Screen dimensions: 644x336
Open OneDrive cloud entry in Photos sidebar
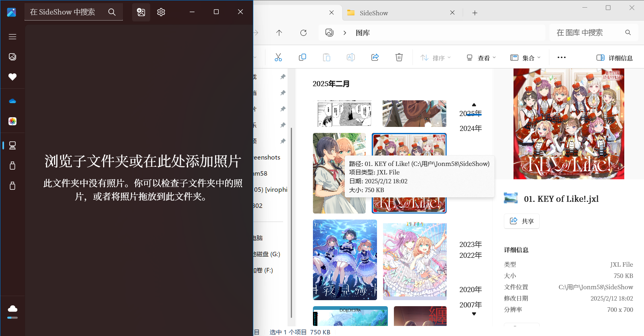pyautogui.click(x=12, y=101)
